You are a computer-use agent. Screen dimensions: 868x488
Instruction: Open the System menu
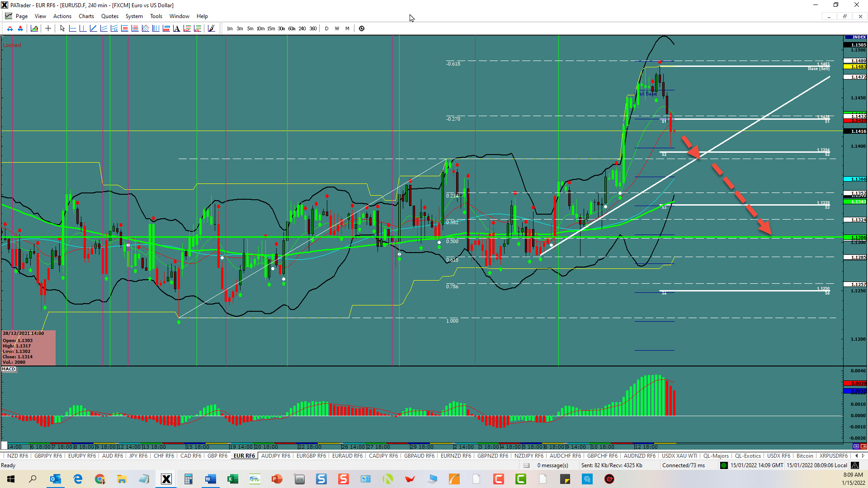[134, 16]
